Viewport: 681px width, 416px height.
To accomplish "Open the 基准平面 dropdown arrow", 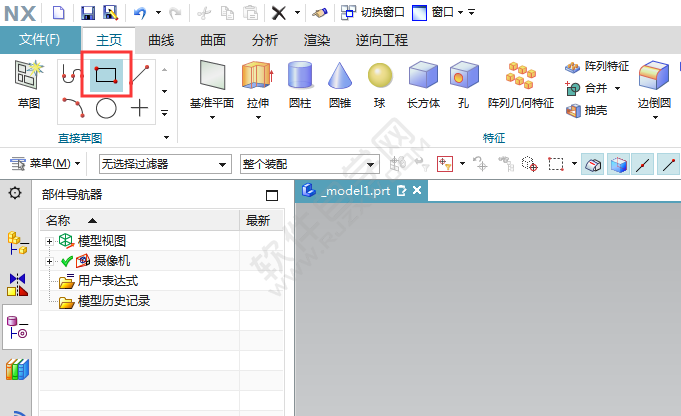I will pos(212,117).
